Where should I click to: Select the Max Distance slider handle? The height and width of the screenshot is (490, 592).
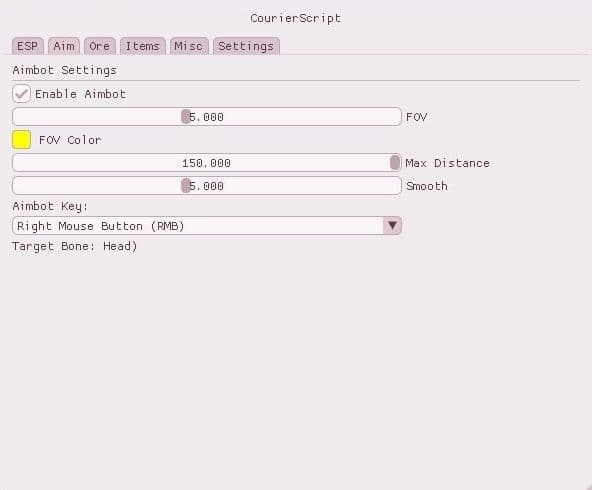[x=395, y=163]
